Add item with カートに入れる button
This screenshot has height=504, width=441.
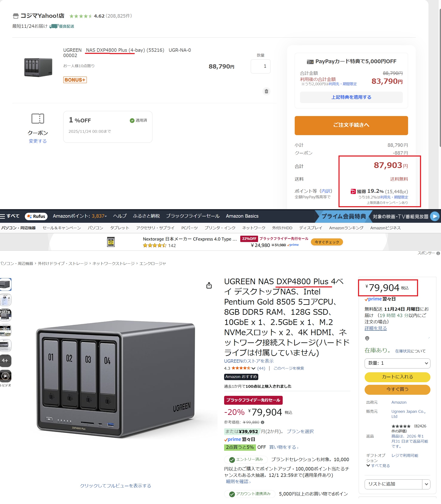coord(397,377)
